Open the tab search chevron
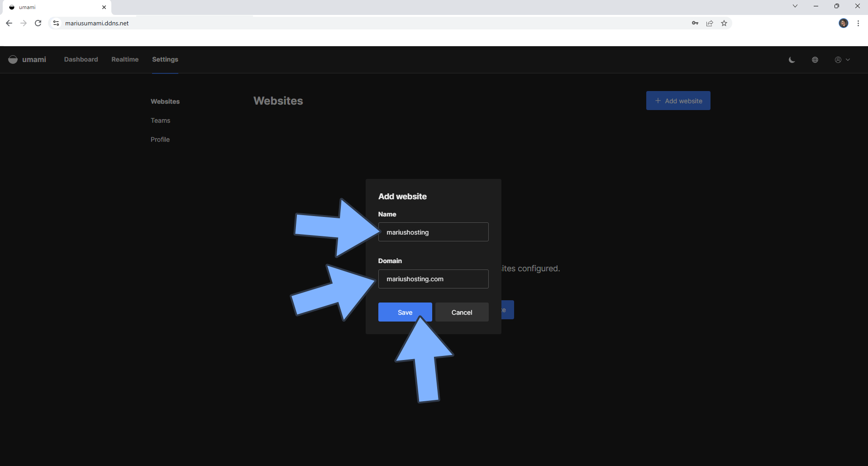 point(795,6)
